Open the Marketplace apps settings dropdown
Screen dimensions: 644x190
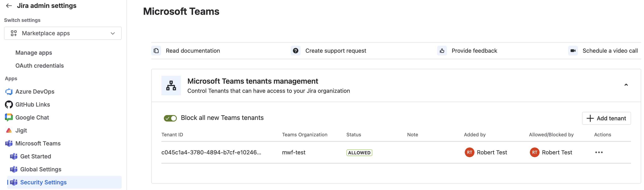(63, 33)
